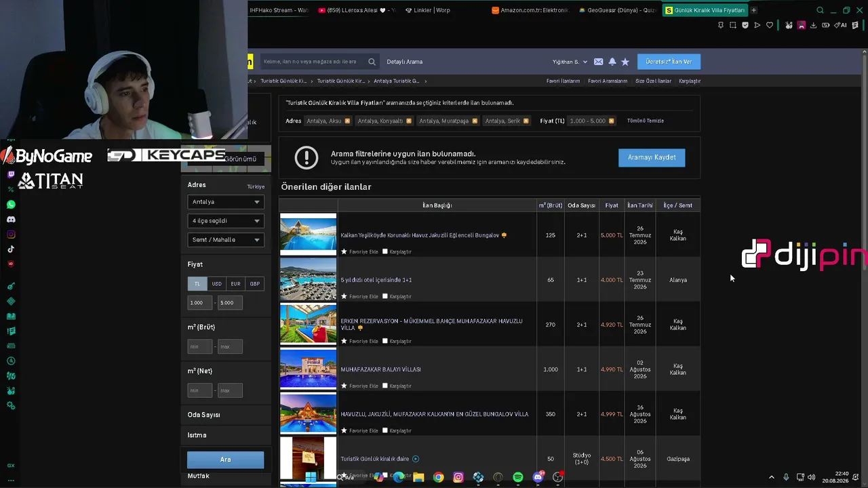Select TL currency option
This screenshot has width=868, height=488.
(197, 284)
